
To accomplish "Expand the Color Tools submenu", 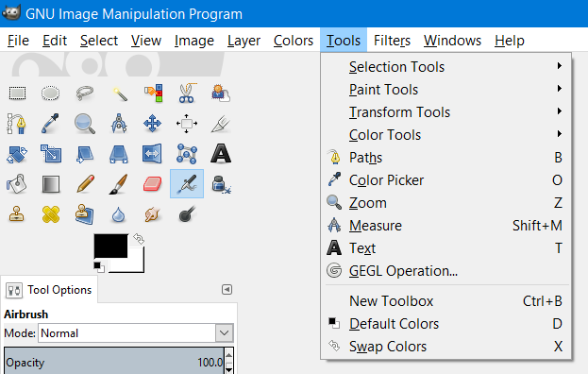I will (445, 135).
